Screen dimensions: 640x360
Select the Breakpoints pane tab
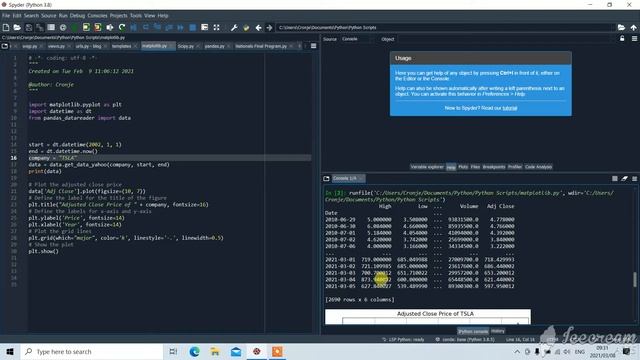(x=494, y=167)
